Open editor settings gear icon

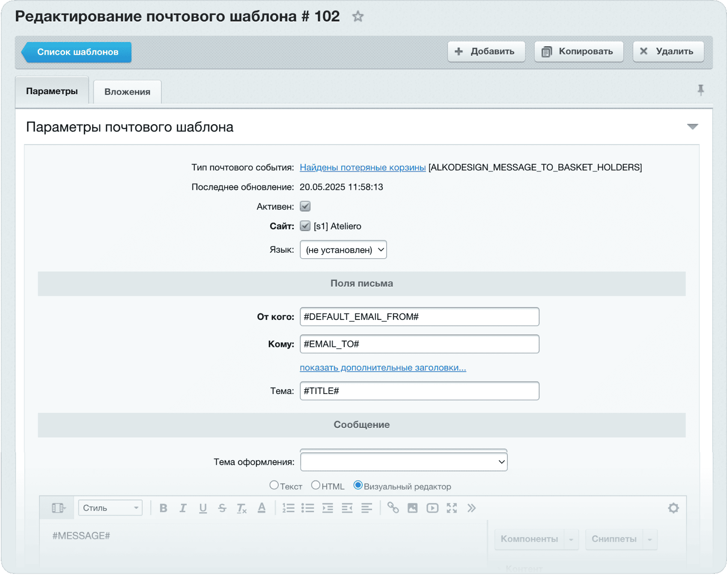[x=673, y=508]
